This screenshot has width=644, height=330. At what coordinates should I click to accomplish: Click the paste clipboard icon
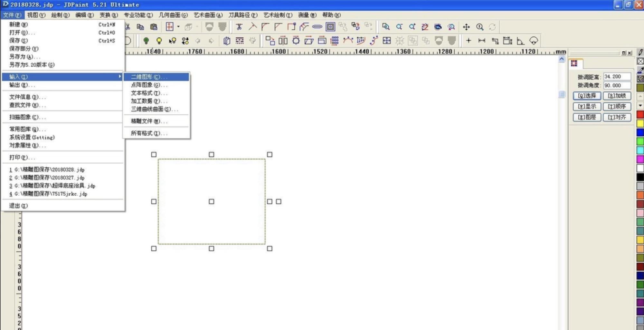[x=154, y=27]
